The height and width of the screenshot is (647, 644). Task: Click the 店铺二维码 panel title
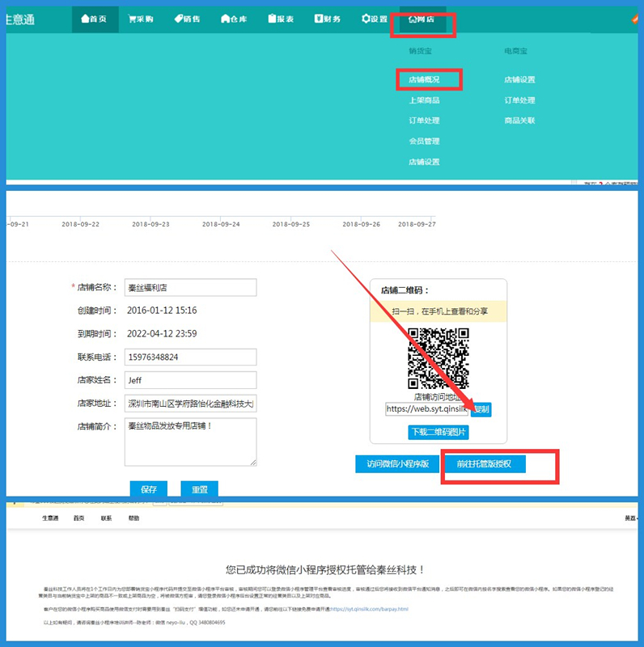tap(405, 290)
